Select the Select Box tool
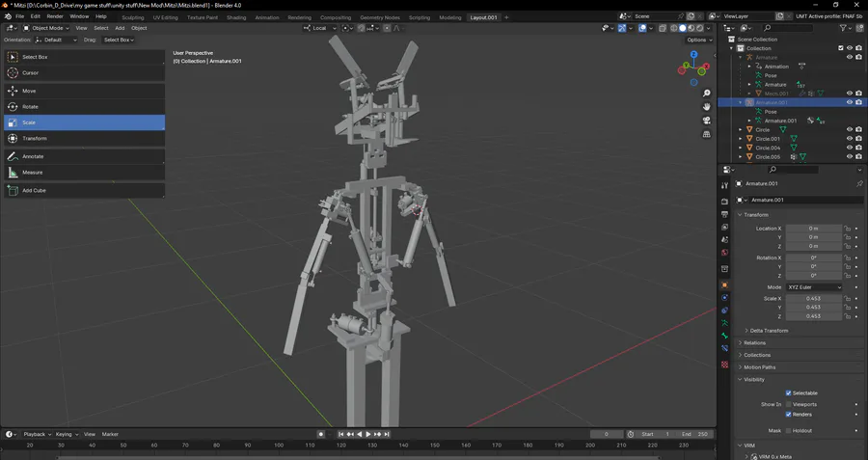The image size is (868, 460). [84, 57]
